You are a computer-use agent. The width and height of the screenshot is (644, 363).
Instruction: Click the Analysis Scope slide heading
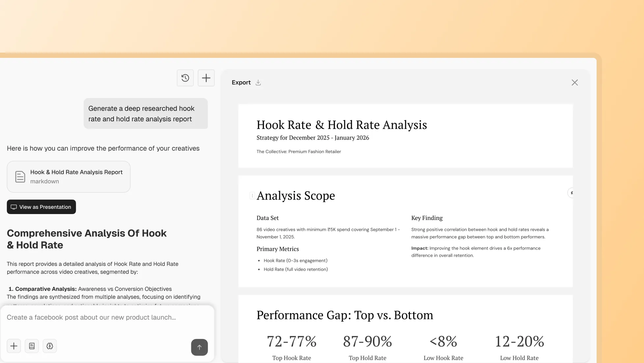[296, 196]
